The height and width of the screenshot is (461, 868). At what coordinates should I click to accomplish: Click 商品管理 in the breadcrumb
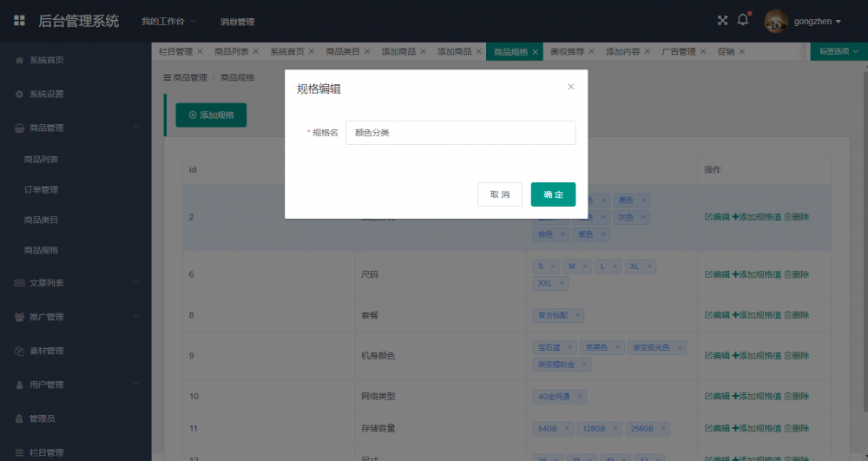190,77
